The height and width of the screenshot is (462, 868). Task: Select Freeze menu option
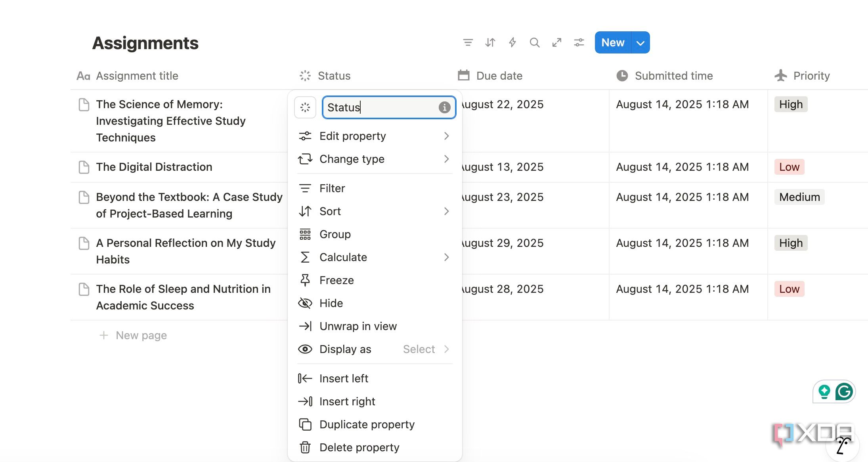[375, 280]
